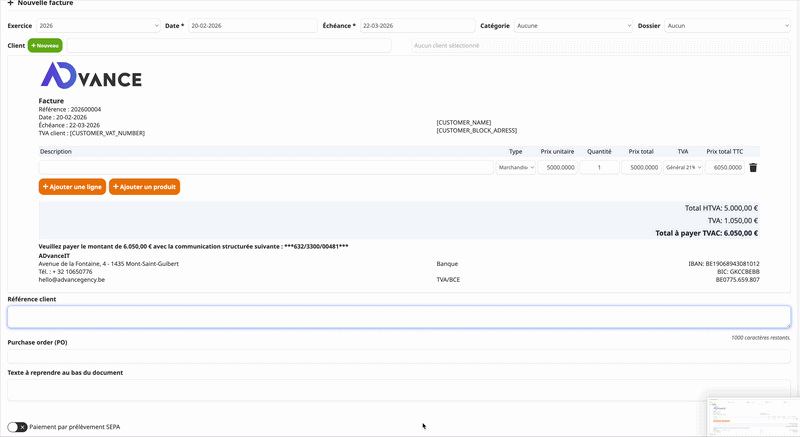Click the plus icon beside Nouvelle facture
800x437 pixels.
[x=10, y=4]
